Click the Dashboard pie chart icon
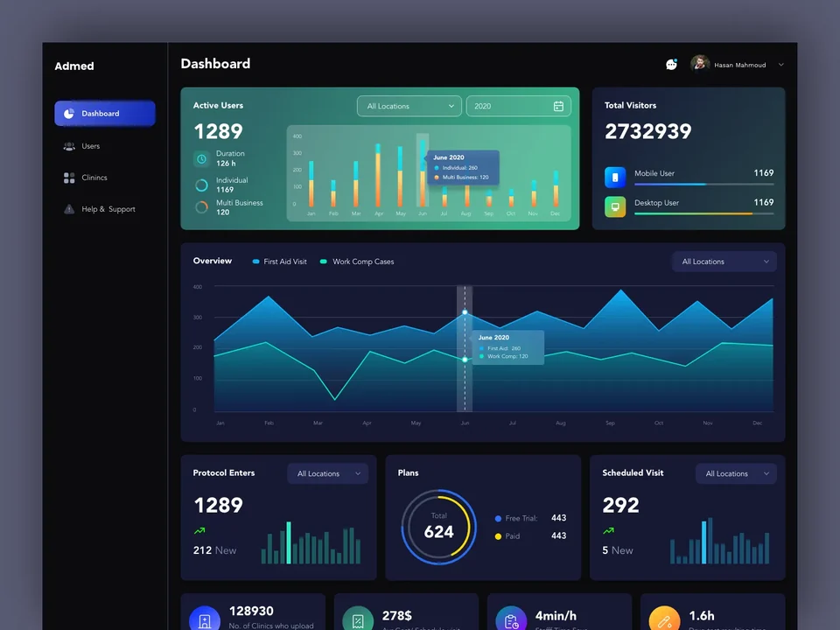840x630 pixels. point(69,114)
